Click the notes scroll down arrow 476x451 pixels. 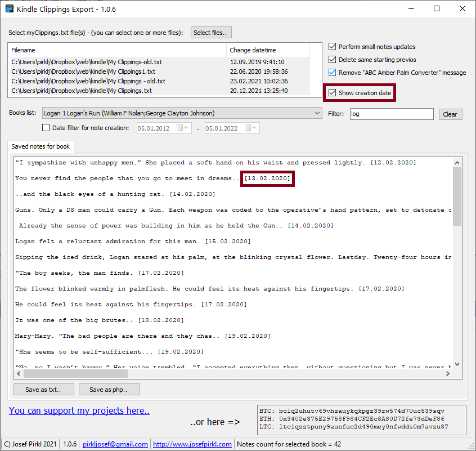click(x=457, y=364)
